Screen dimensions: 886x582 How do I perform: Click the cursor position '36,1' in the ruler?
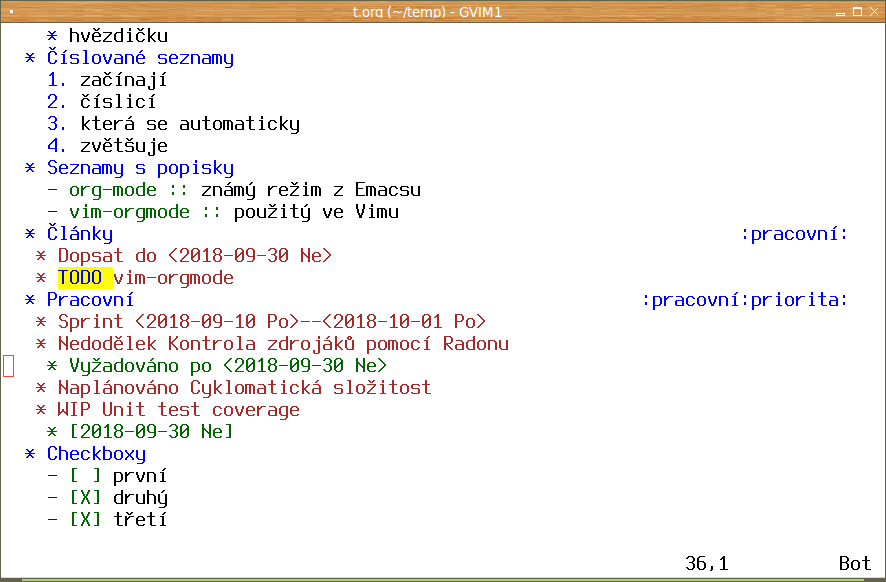click(706, 563)
